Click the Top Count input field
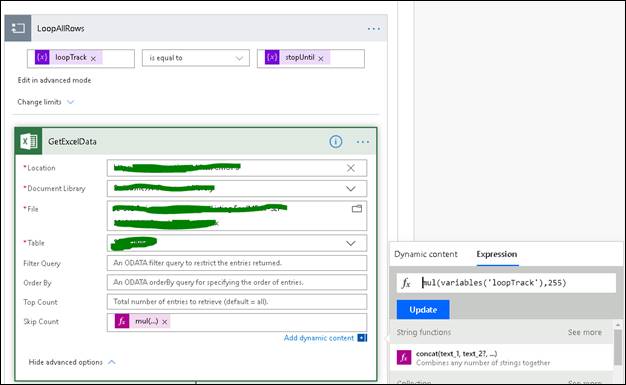The height and width of the screenshot is (385, 626). coord(237,302)
